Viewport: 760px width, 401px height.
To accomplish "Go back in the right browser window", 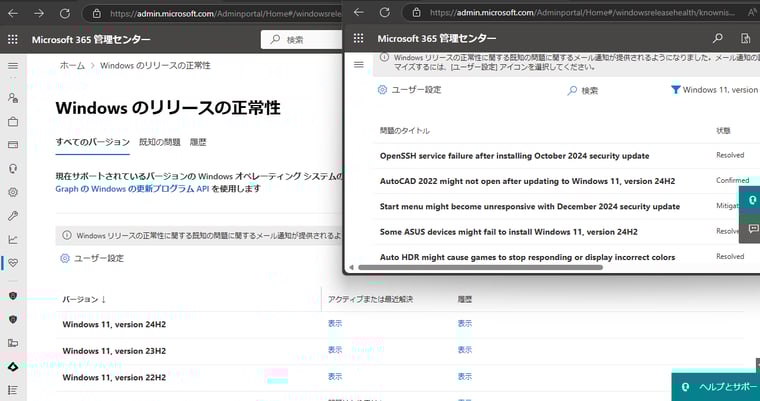I will 359,12.
